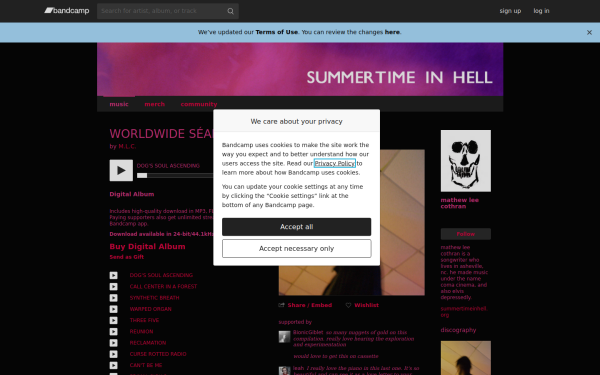
Task: Open discography album thumbnail
Action: tap(466, 358)
